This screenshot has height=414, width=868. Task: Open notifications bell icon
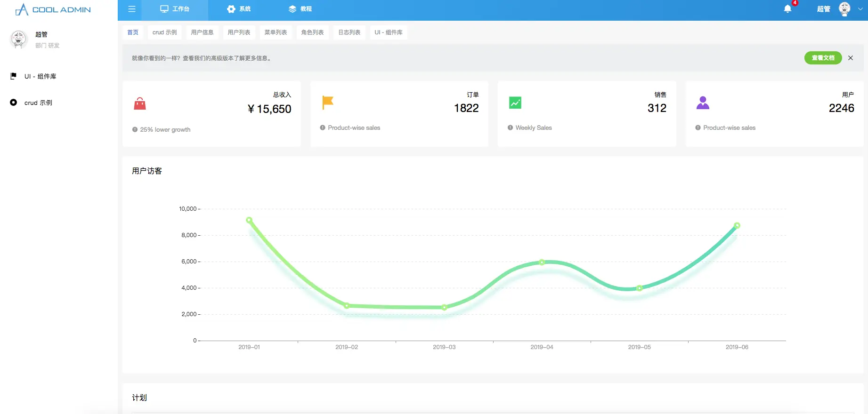coord(787,9)
